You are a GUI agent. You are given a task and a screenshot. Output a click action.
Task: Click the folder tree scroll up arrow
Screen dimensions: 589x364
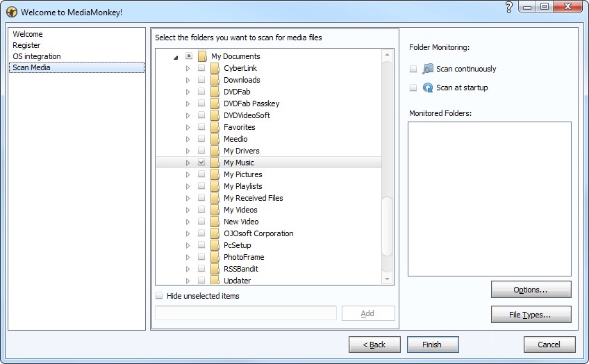(387, 55)
